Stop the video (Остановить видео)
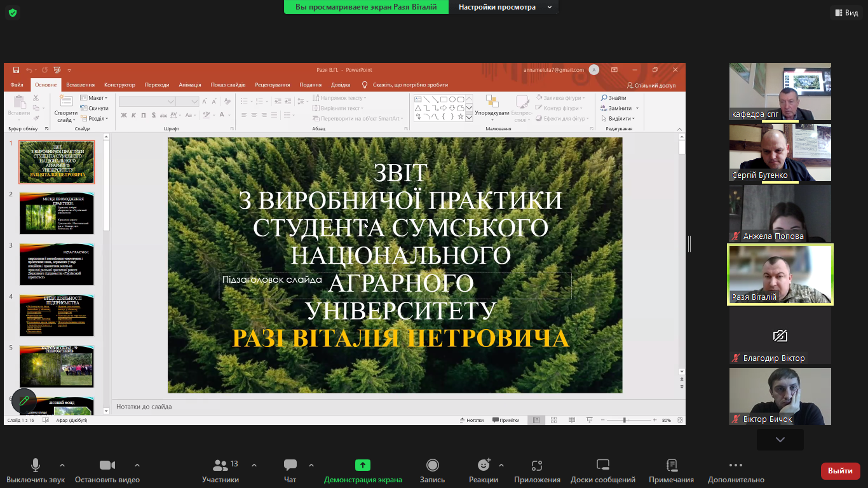This screenshot has height=488, width=868. point(107,470)
